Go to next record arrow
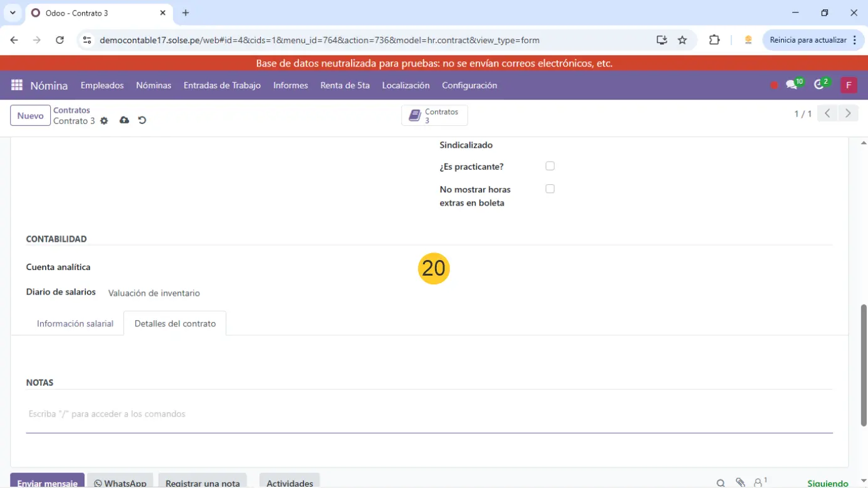This screenshot has height=488, width=868. click(x=848, y=113)
